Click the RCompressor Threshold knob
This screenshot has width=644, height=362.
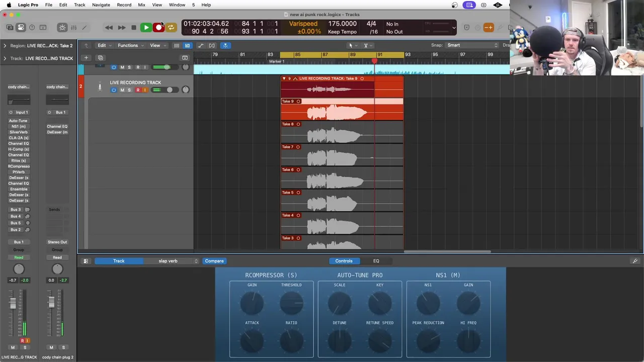pyautogui.click(x=291, y=303)
